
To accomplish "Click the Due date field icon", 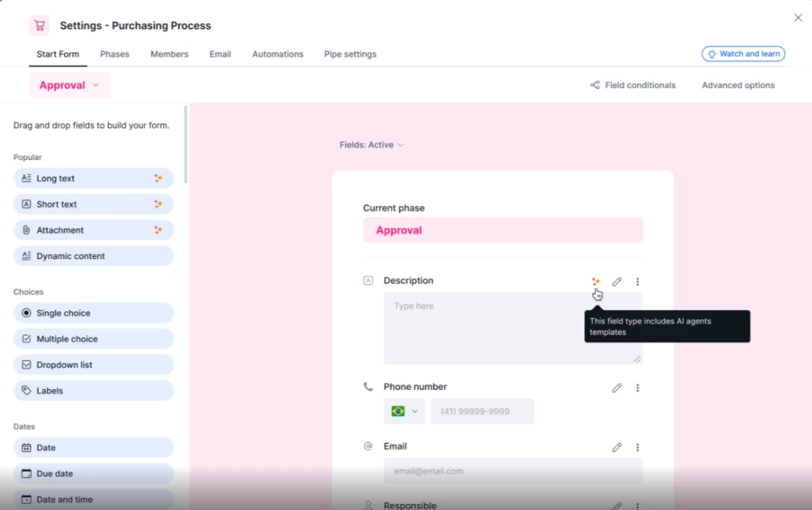I will point(26,473).
